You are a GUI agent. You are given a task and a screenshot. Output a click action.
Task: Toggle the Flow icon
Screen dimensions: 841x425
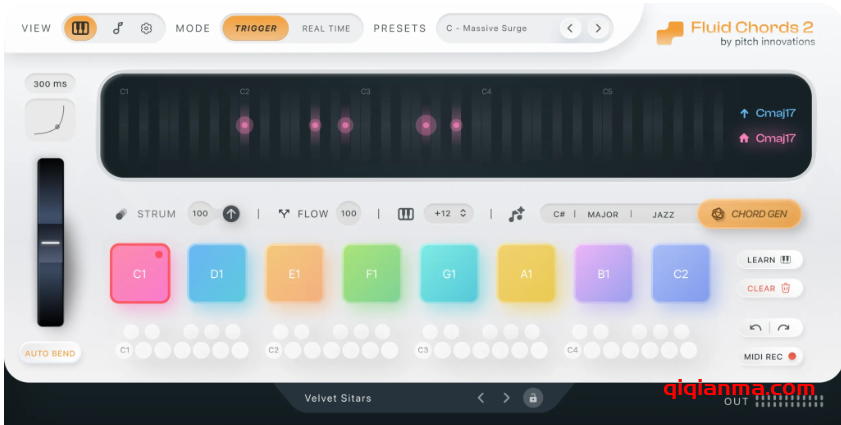pos(284,214)
